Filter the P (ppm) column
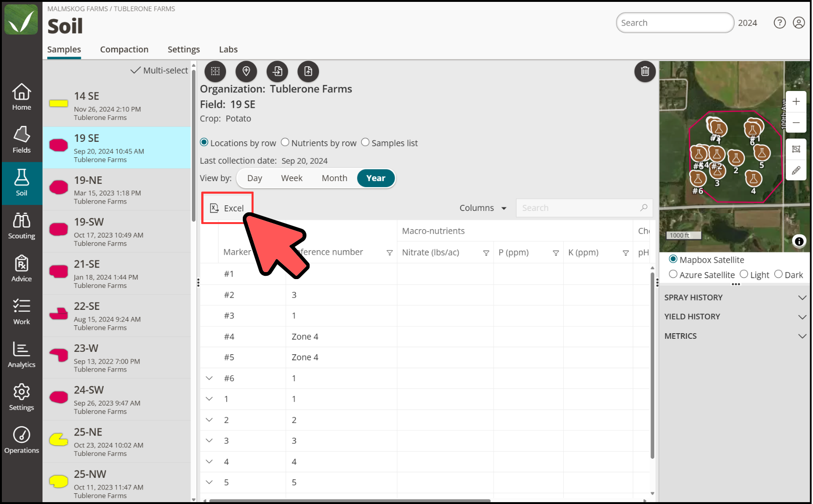The height and width of the screenshot is (504, 813). [556, 253]
